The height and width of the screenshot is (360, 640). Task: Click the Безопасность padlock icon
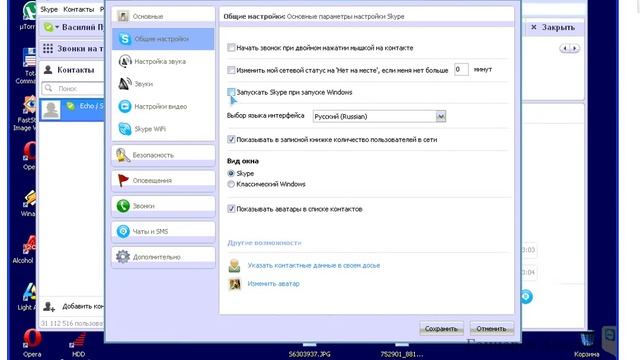tap(122, 155)
